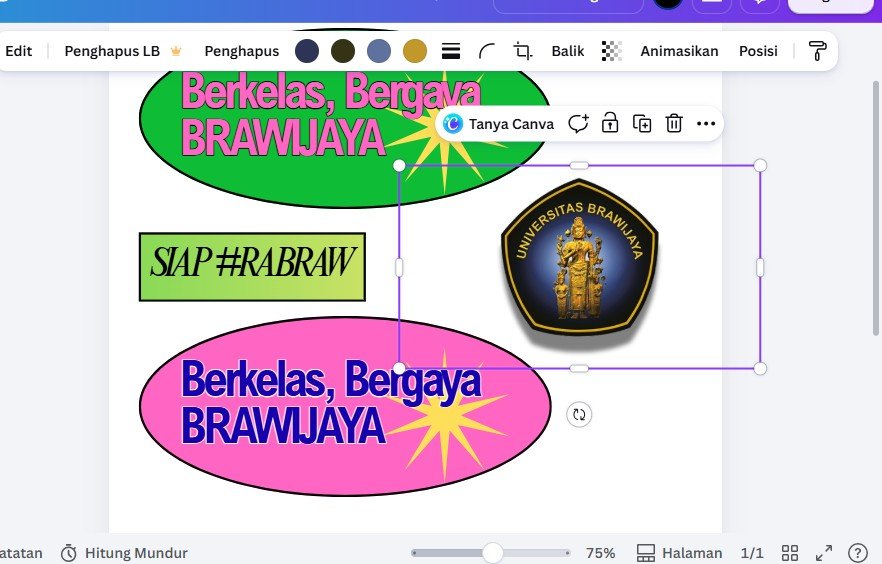Click bottom-right corner handle of selection
The height and width of the screenshot is (564, 882).
coord(760,369)
